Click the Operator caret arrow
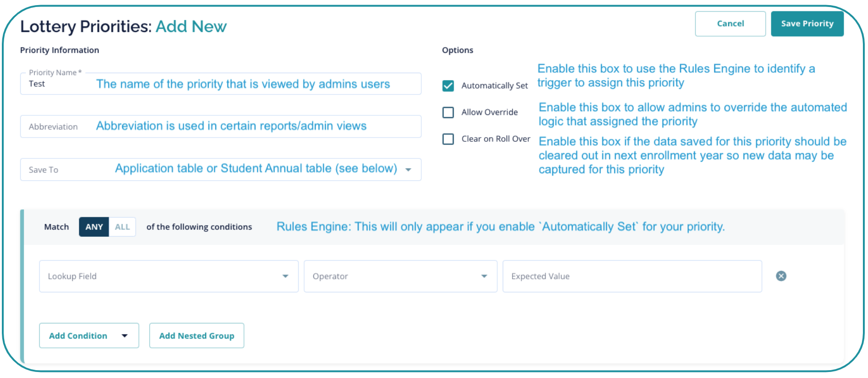The width and height of the screenshot is (868, 378). 484,276
